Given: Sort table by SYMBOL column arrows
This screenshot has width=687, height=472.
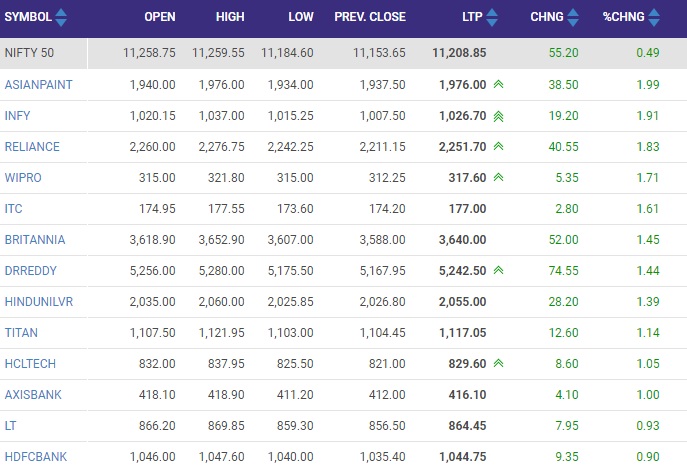Looking at the screenshot, I should tap(61, 18).
